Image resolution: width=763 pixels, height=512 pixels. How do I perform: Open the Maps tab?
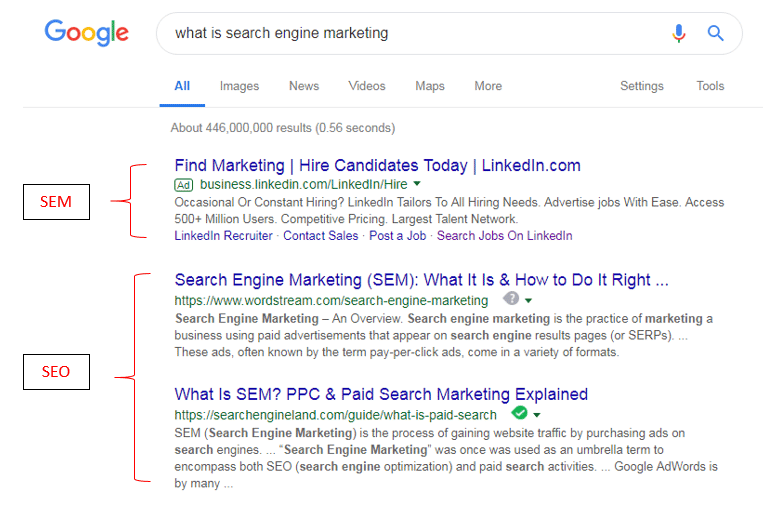point(430,86)
